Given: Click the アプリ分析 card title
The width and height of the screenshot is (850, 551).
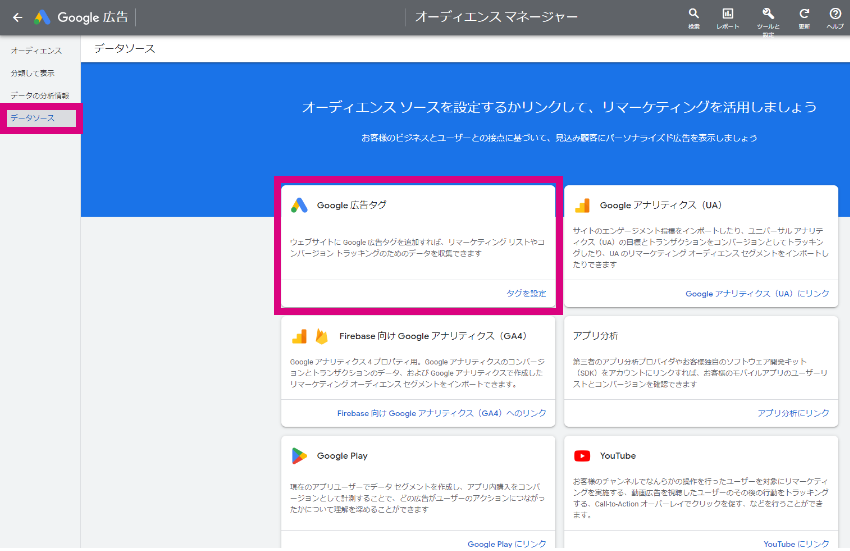Looking at the screenshot, I should point(595,336).
